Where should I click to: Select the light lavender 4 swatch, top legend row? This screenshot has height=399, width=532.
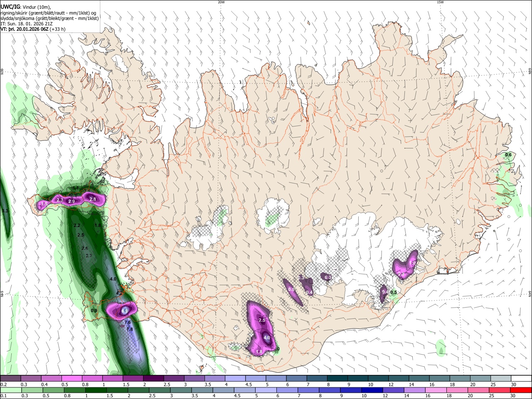[235, 379]
